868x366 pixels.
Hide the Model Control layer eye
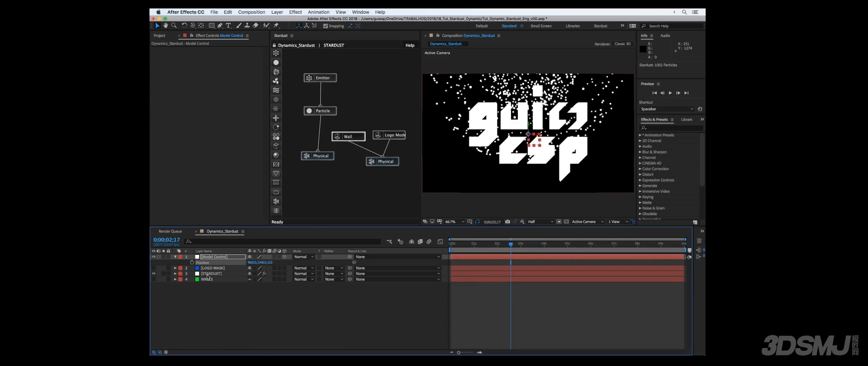[154, 257]
